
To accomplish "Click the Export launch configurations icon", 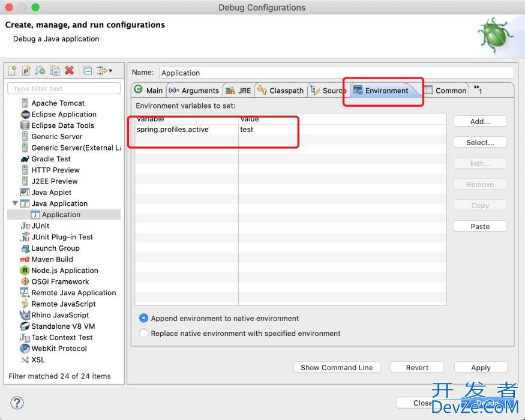I will tap(40, 71).
